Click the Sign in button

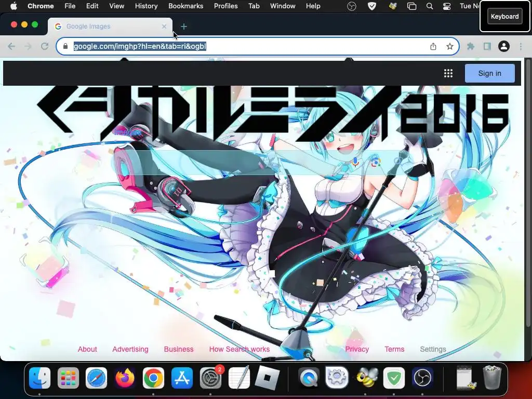[x=489, y=73]
